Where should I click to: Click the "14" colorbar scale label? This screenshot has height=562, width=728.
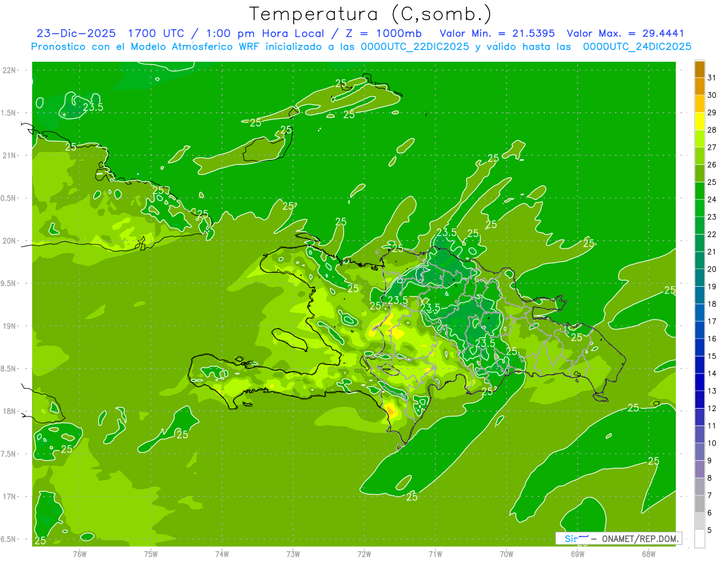click(712, 373)
